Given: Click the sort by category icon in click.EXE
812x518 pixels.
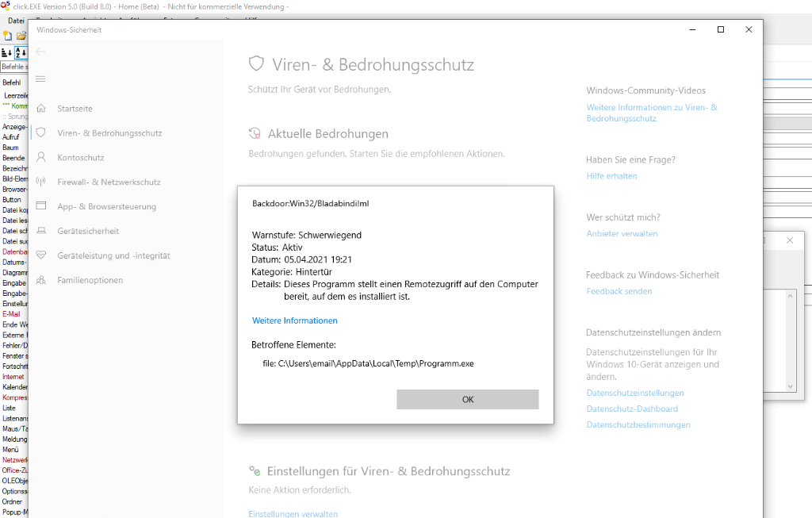Looking at the screenshot, I should click(6, 52).
